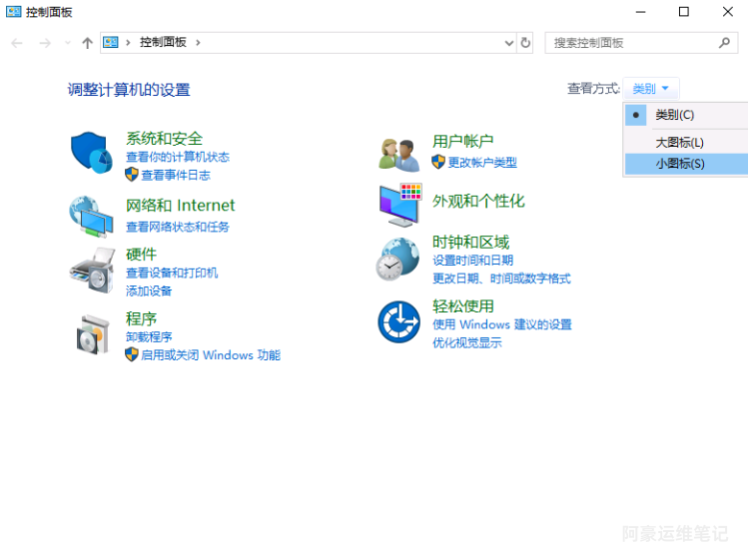Click the refresh button beside address bar
This screenshot has width=748, height=560.
click(x=526, y=42)
